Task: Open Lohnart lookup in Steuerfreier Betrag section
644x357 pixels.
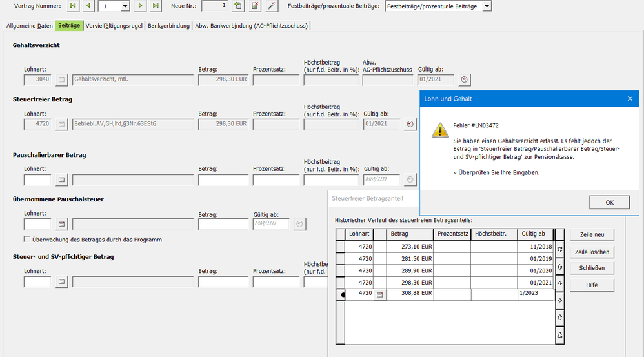Action: 61,124
